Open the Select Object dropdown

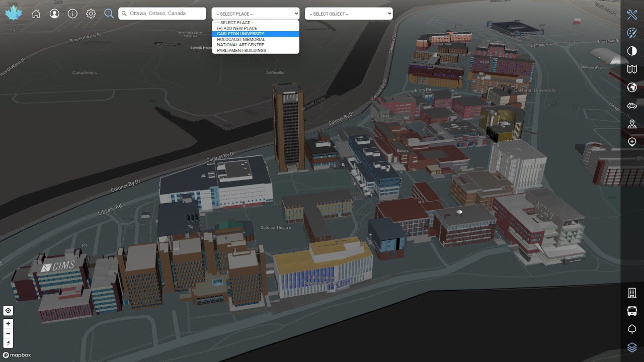[349, 14]
